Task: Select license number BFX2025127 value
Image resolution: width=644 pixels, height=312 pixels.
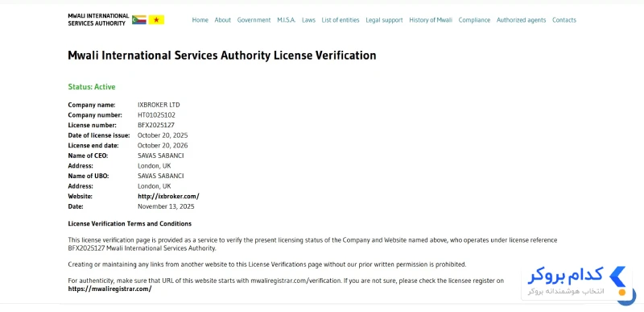Action: [156, 126]
